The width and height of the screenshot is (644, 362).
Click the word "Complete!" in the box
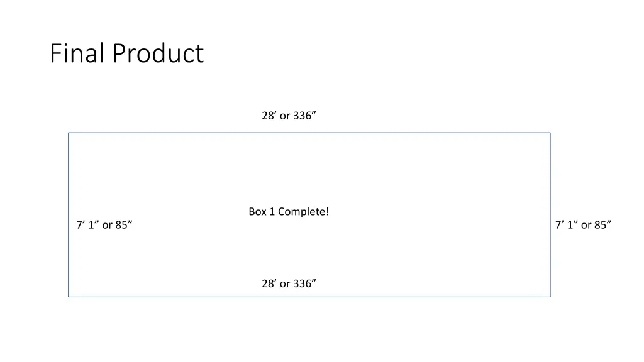tap(304, 212)
